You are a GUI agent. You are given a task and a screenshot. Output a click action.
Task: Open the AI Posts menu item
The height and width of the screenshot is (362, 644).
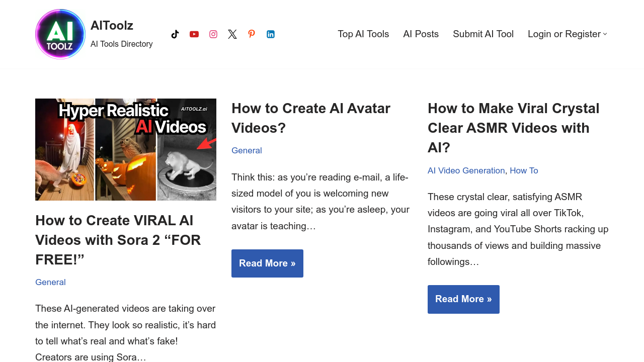point(421,34)
